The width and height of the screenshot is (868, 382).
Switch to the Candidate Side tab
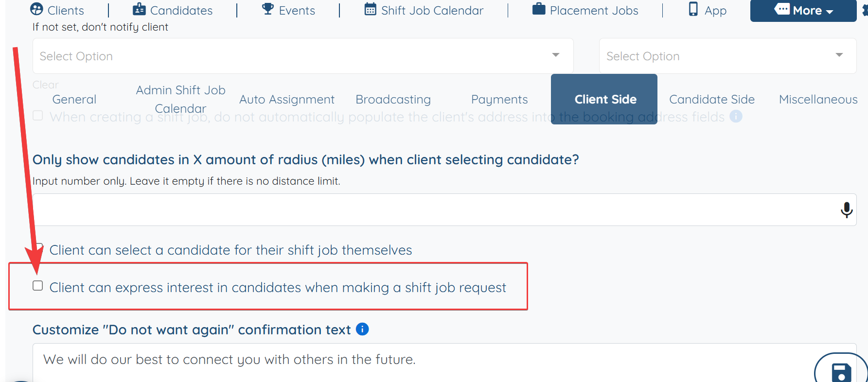[x=712, y=99]
